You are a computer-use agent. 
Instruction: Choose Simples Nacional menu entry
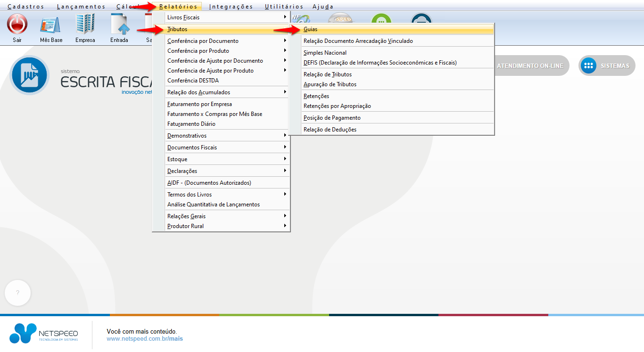click(325, 53)
